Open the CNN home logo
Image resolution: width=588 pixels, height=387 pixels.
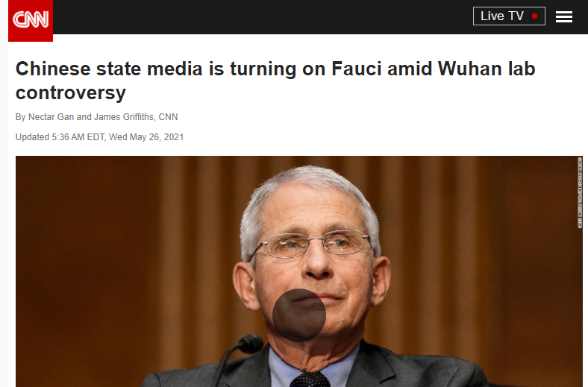tap(31, 20)
